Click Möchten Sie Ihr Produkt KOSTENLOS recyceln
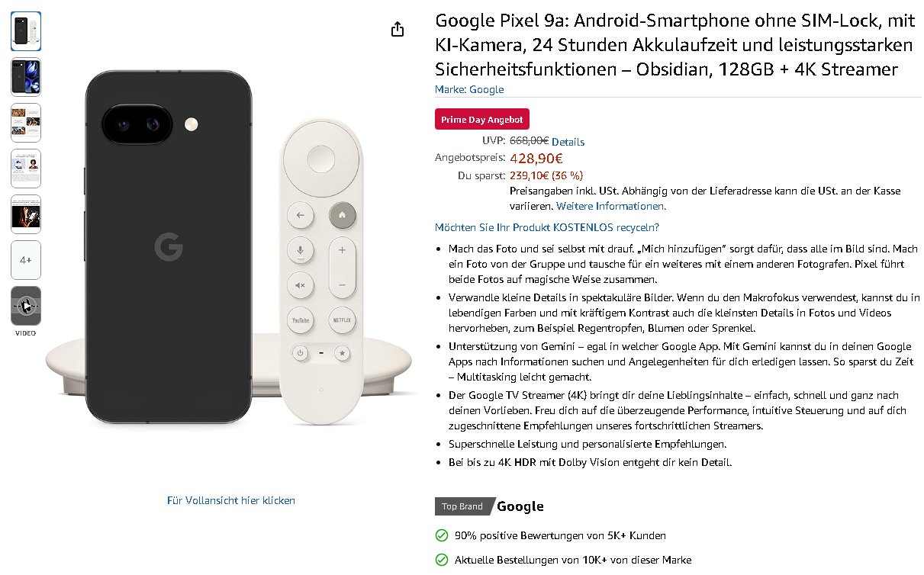 coord(547,227)
